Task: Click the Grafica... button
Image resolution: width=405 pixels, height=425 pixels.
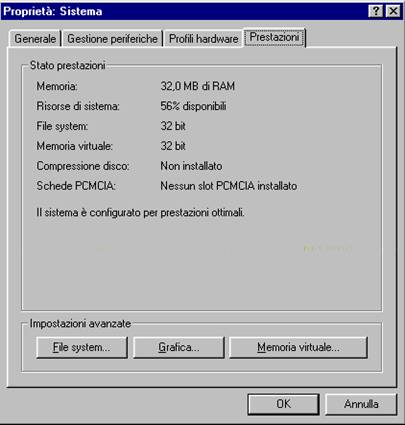Action: 179,347
